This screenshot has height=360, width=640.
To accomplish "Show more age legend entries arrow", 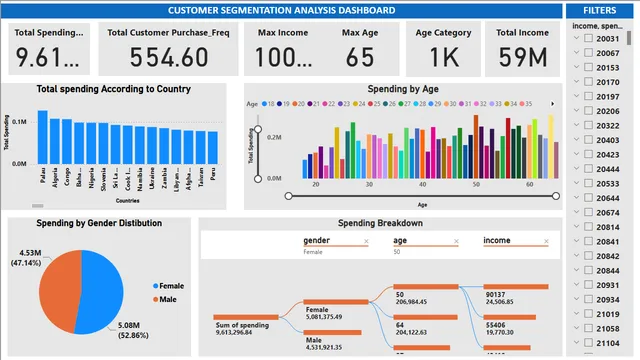I will 553,104.
